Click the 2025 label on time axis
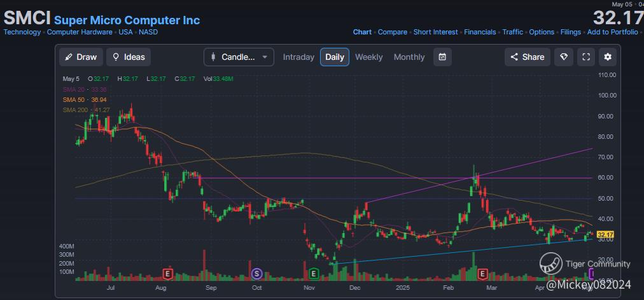 [403, 288]
